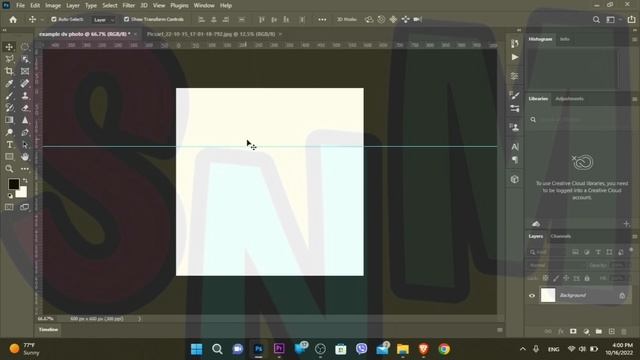Screen dimensions: 640x360
Task: Open the Paragraph panel icon
Action: tap(515, 160)
